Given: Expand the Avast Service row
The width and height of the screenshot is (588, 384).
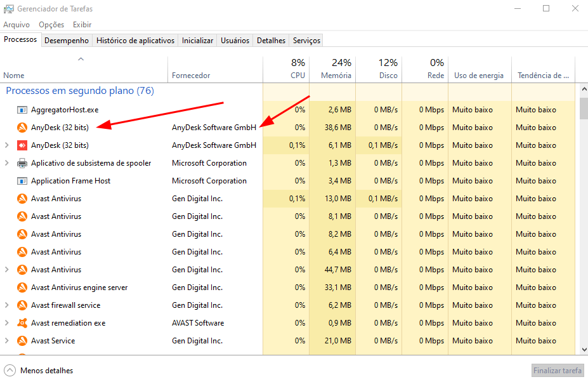Looking at the screenshot, I should point(7,341).
